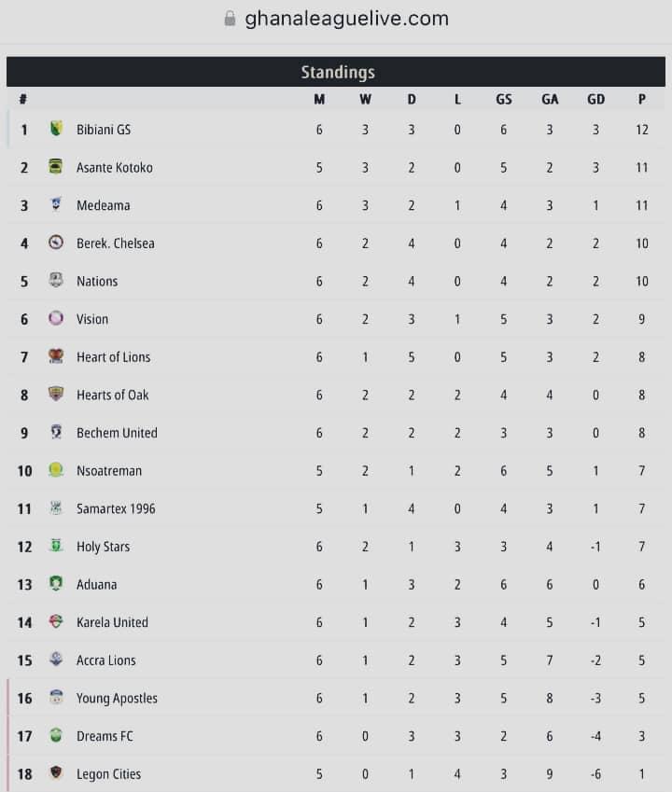Open the Karela United team page
Image resolution: width=672 pixels, height=792 pixels.
(112, 622)
